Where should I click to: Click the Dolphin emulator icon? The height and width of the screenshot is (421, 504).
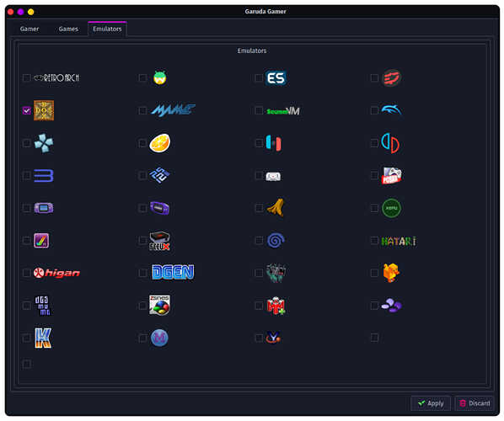tap(391, 110)
